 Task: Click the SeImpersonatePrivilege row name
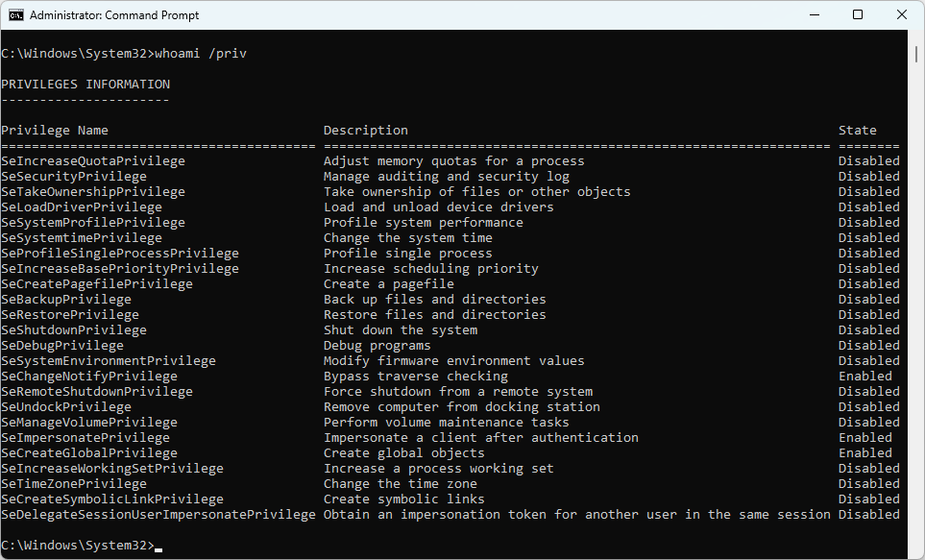point(85,438)
